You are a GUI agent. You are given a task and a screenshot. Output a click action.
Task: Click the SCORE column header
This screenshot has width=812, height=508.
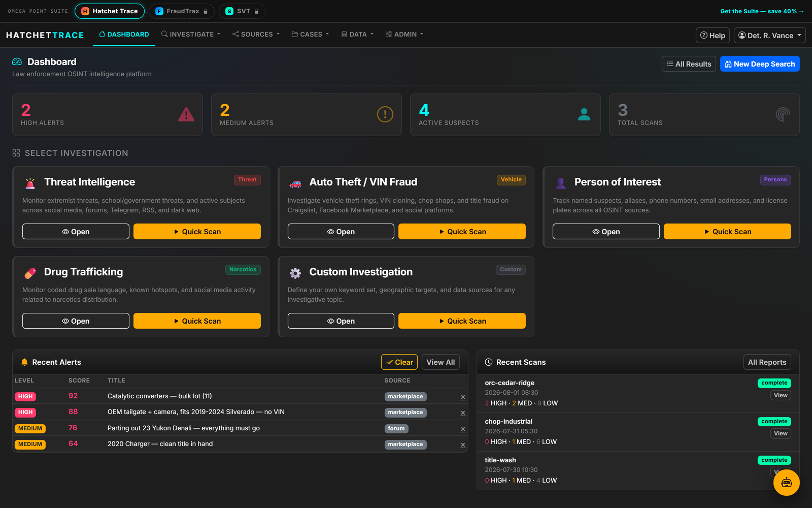click(79, 380)
